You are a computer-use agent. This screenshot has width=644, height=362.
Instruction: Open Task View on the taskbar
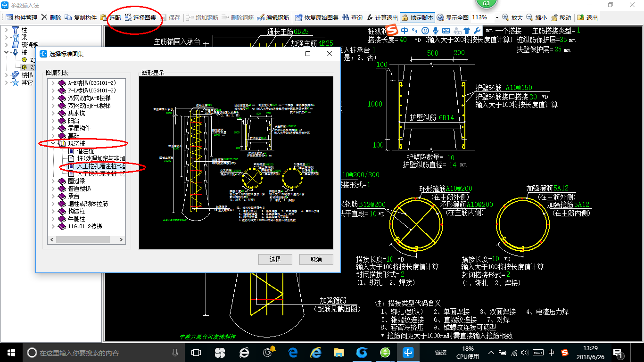196,353
